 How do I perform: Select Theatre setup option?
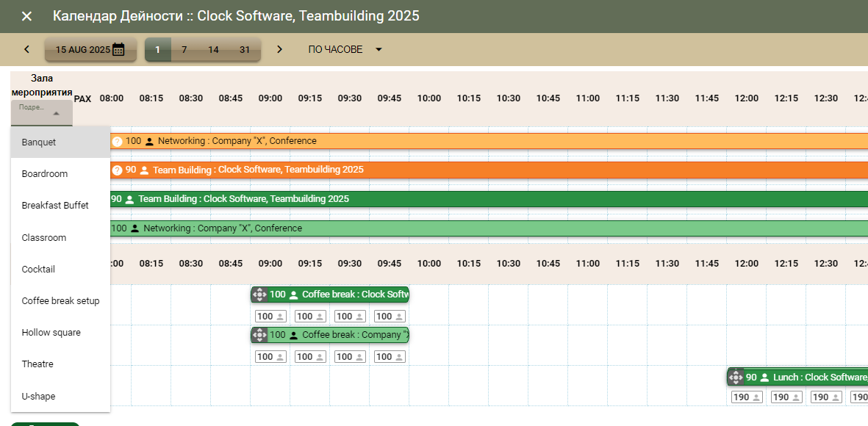coord(60,364)
